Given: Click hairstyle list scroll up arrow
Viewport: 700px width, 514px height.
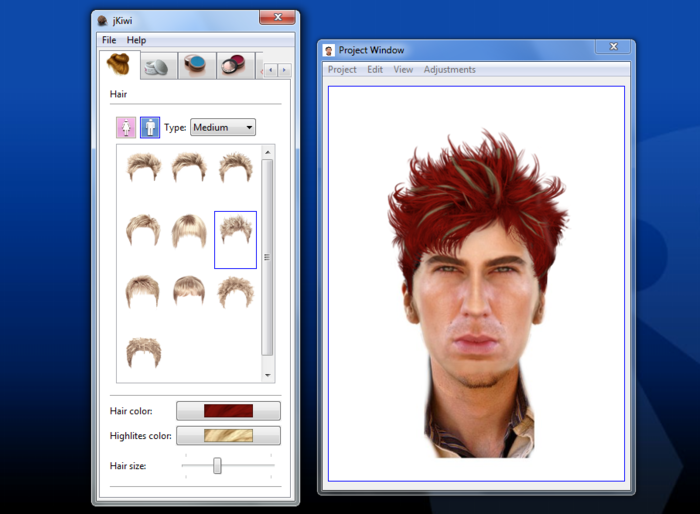Looking at the screenshot, I should [267, 152].
